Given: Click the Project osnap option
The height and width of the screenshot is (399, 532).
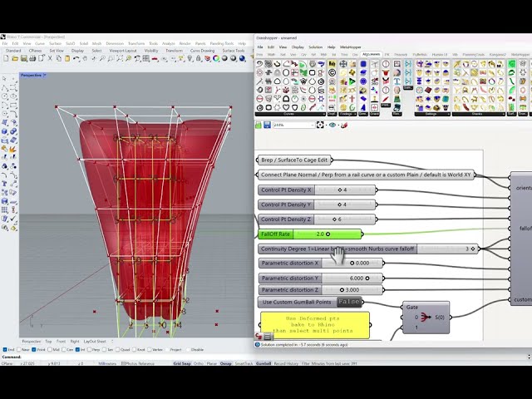Looking at the screenshot, I should 175,349.
